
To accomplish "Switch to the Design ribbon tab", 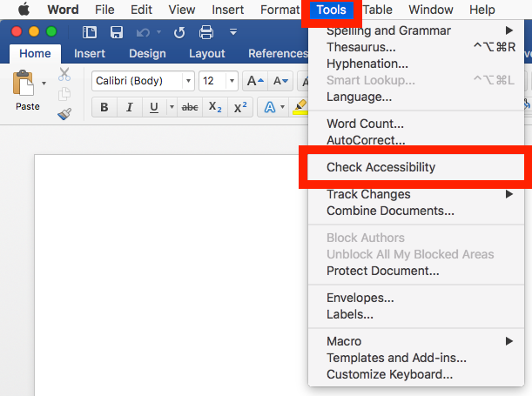I will (x=147, y=54).
